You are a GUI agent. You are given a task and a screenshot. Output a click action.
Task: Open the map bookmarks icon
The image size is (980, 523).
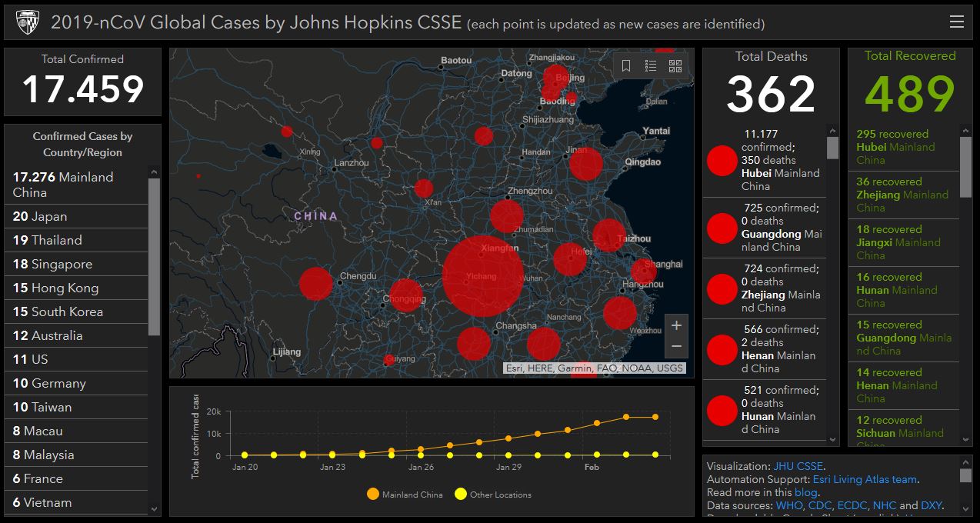(626, 66)
